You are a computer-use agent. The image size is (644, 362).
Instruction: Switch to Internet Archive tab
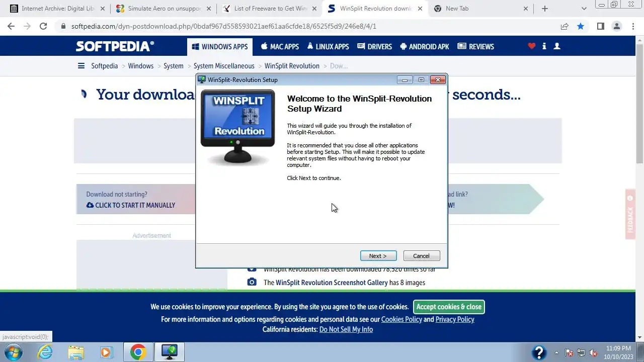coord(57,9)
